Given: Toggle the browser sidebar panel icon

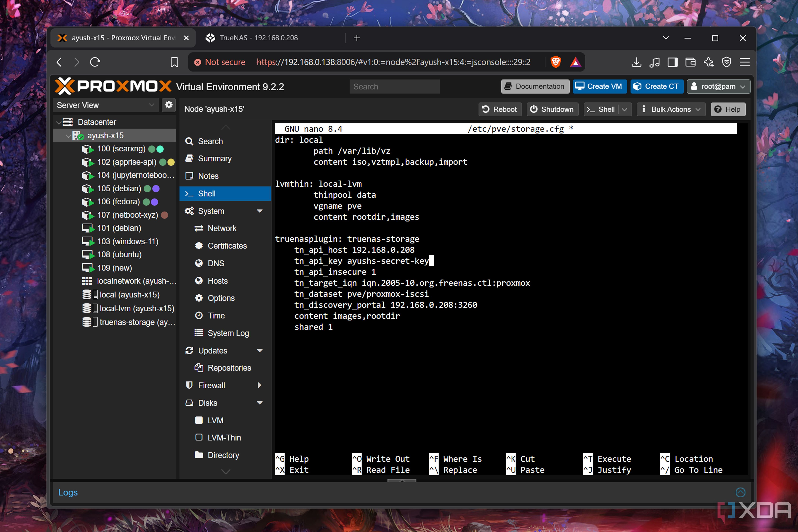Looking at the screenshot, I should tap(672, 62).
